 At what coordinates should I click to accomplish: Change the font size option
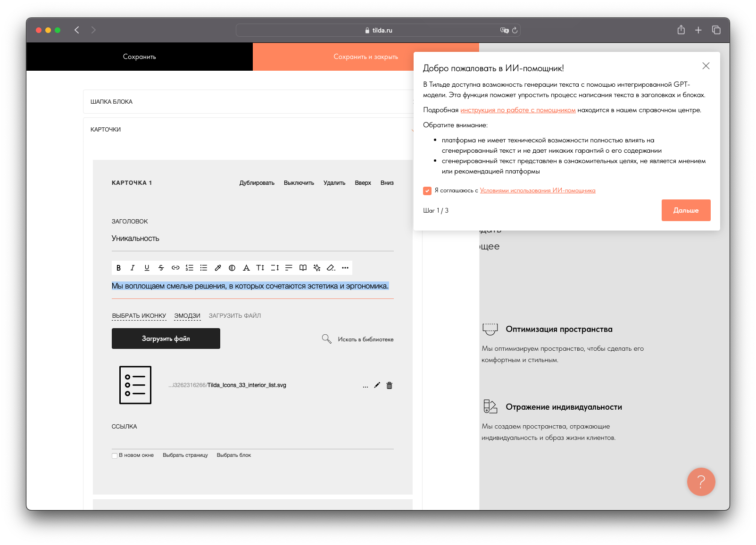[260, 268]
